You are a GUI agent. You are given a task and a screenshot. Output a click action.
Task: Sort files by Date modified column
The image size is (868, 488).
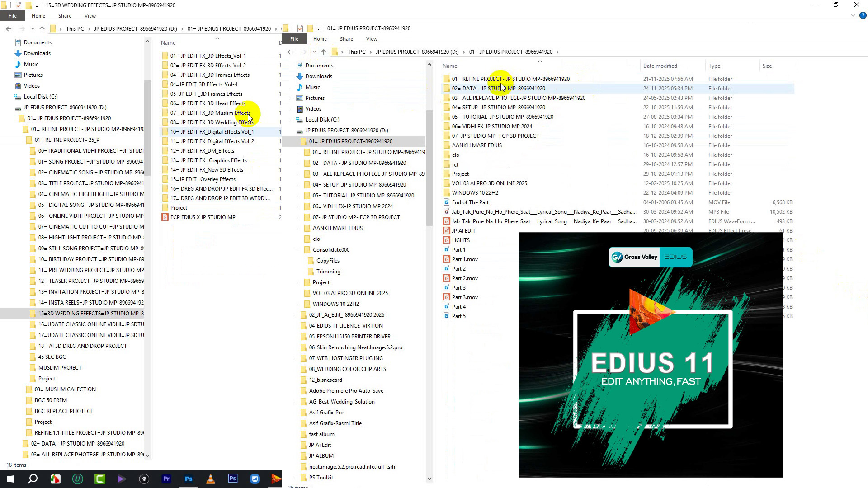[660, 66]
